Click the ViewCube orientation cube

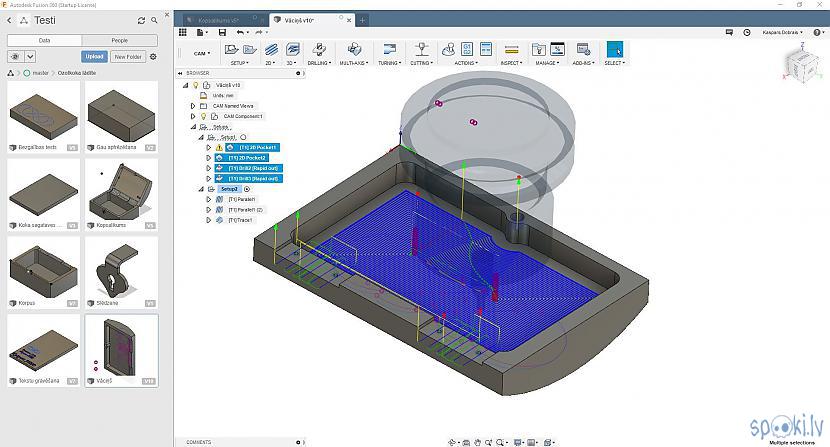(x=801, y=65)
